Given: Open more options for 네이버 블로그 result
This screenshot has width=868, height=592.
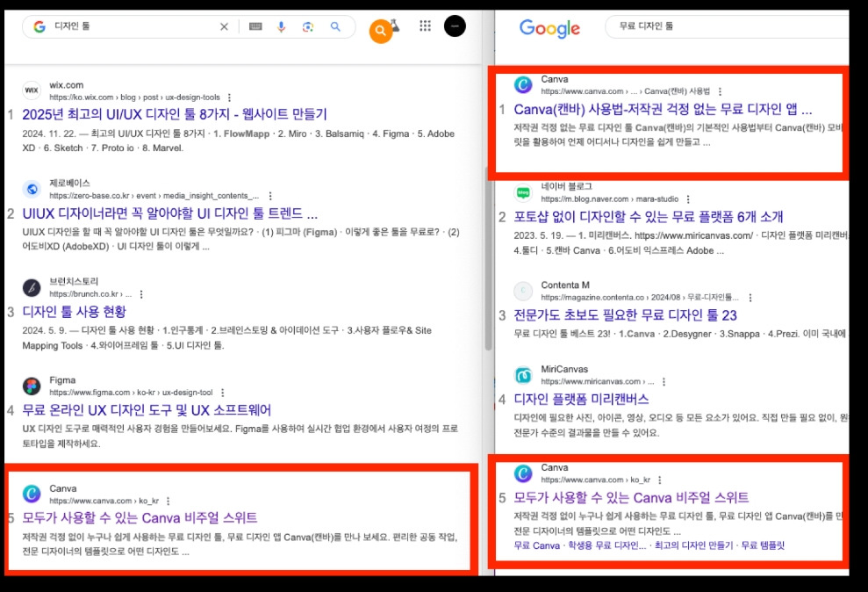Looking at the screenshot, I should click(x=688, y=199).
